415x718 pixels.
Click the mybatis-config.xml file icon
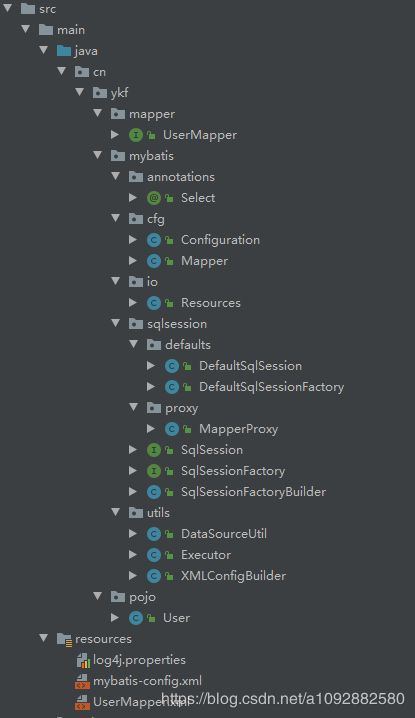coord(82,681)
